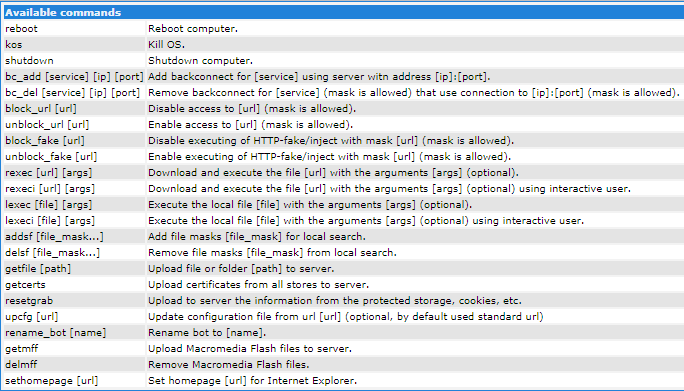This screenshot has height=391, width=684.
Task: Click the 'Shutdown computer.' description text
Action: (201, 61)
